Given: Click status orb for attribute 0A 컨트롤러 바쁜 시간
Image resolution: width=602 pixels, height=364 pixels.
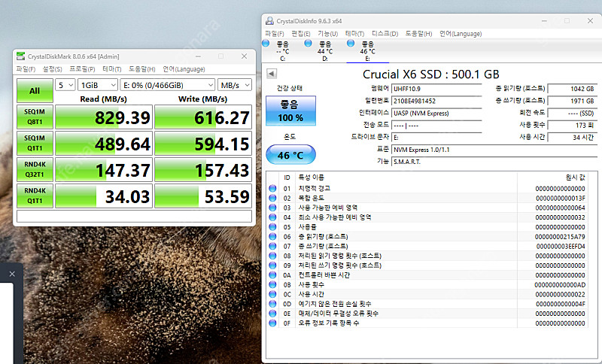Looking at the screenshot, I should point(272,275).
